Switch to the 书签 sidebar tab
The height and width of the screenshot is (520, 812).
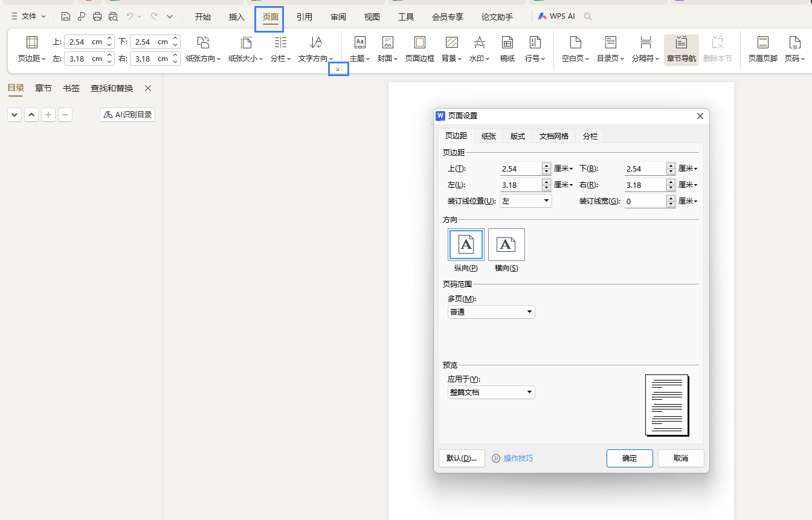71,88
